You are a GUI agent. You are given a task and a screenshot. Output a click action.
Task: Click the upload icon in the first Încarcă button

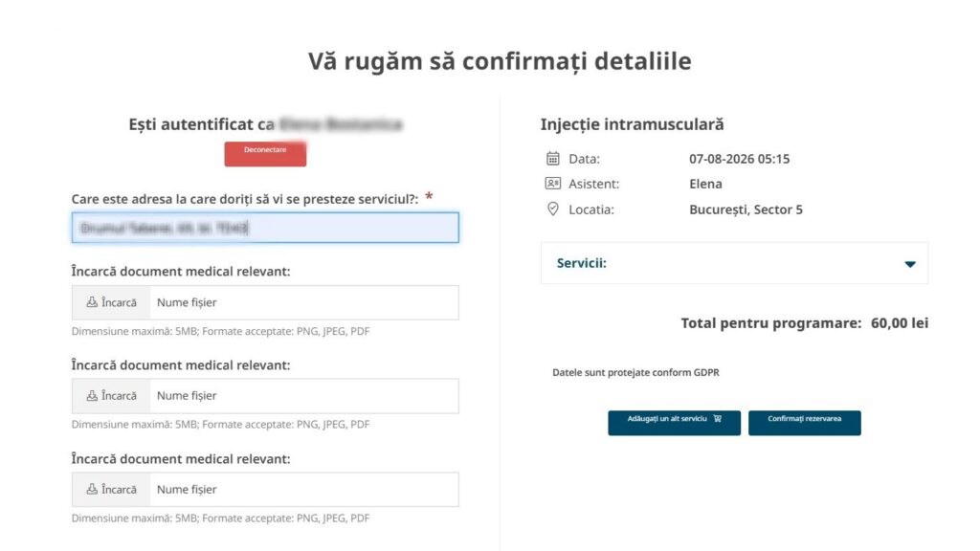[x=92, y=302]
